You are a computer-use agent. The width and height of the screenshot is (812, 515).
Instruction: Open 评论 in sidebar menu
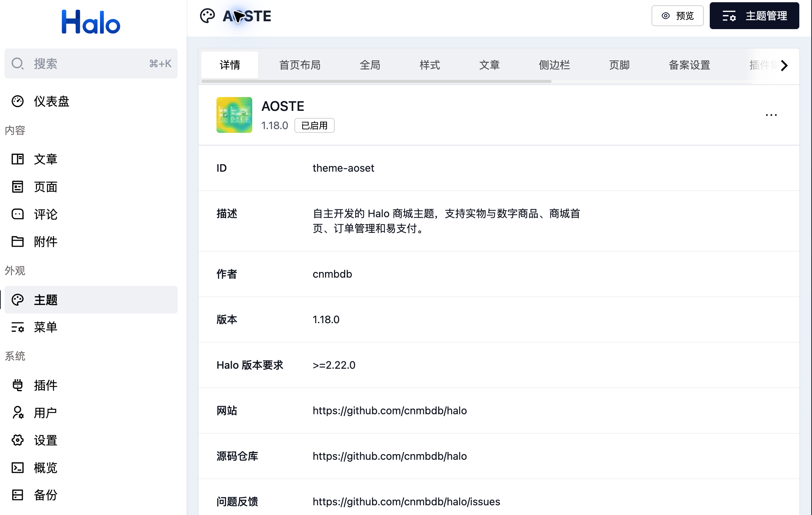tap(91, 214)
